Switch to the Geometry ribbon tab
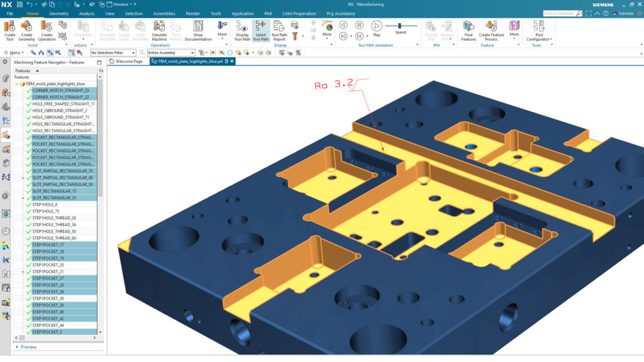644x362 pixels. [58, 14]
